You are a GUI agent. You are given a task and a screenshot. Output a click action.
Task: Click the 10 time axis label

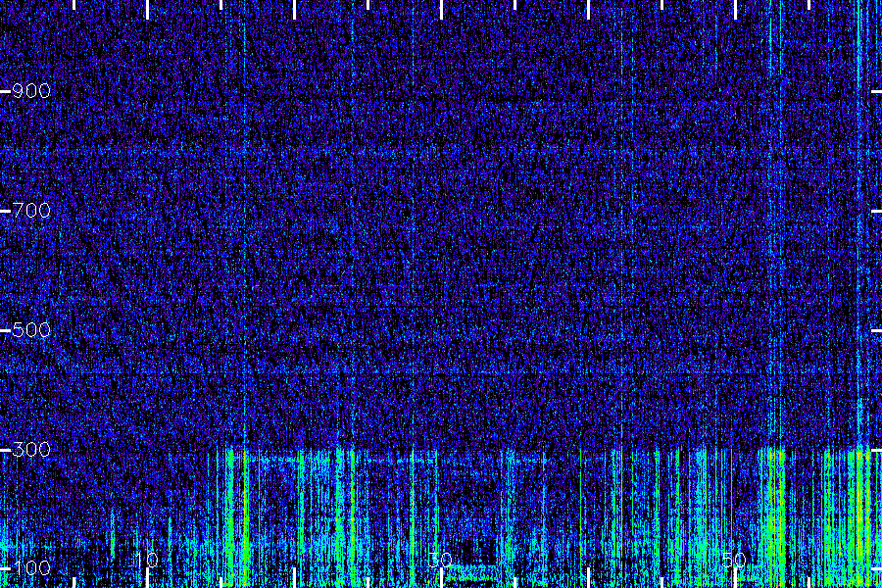(x=147, y=560)
